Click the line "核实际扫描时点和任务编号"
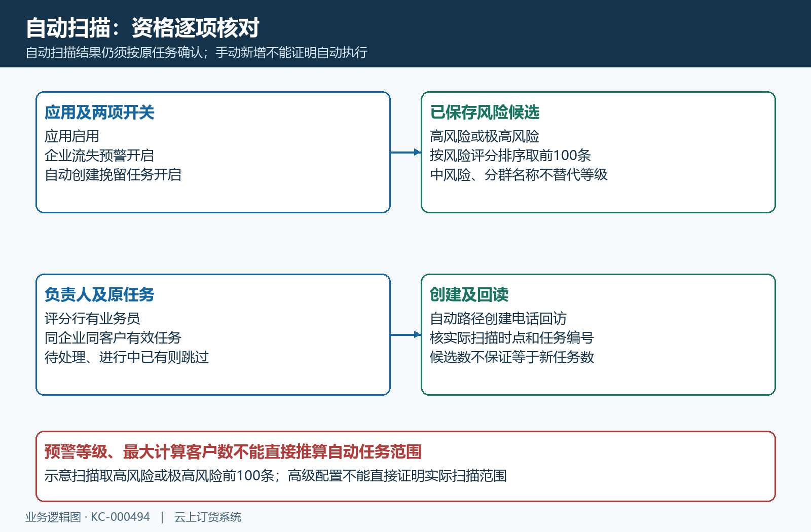 [x=512, y=337]
